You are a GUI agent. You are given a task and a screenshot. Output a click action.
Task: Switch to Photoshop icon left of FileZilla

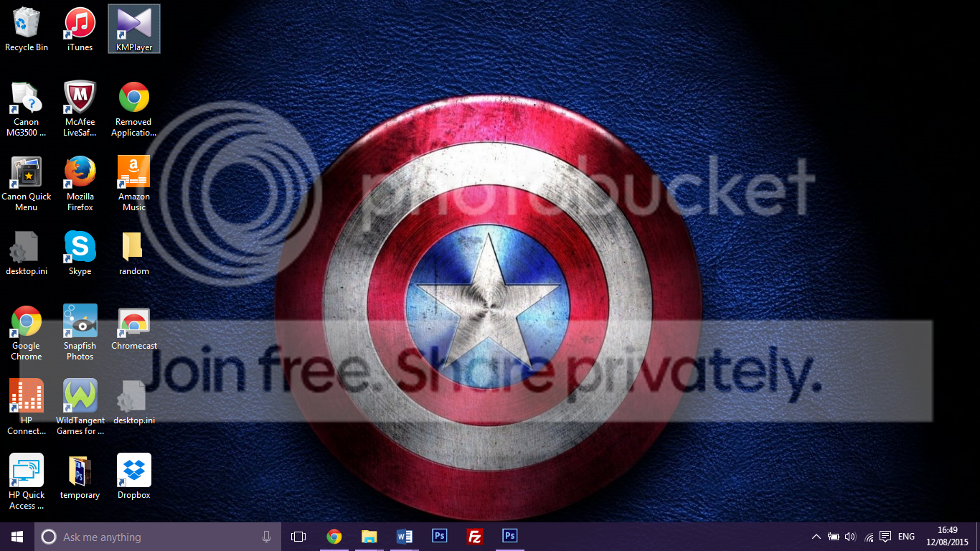tap(439, 537)
